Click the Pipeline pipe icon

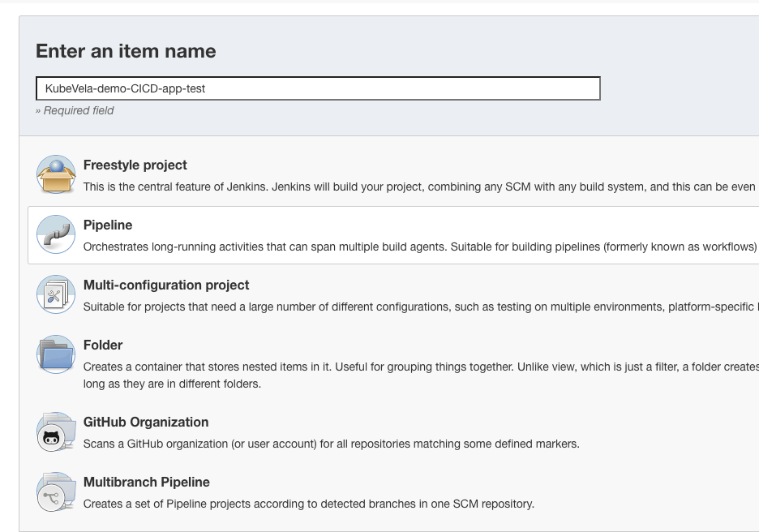[x=56, y=234]
